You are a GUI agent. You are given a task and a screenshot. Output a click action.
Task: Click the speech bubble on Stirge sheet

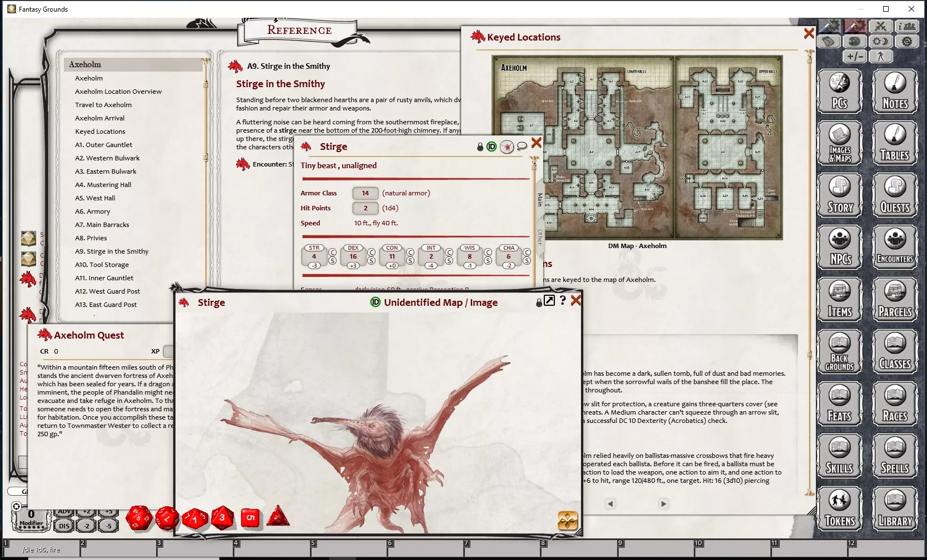coord(522,147)
